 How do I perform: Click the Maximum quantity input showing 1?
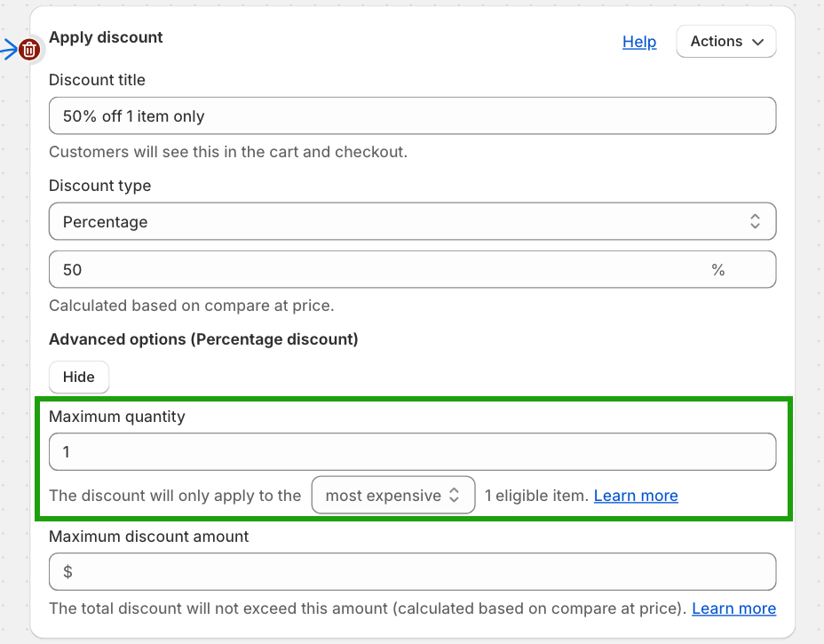point(413,452)
